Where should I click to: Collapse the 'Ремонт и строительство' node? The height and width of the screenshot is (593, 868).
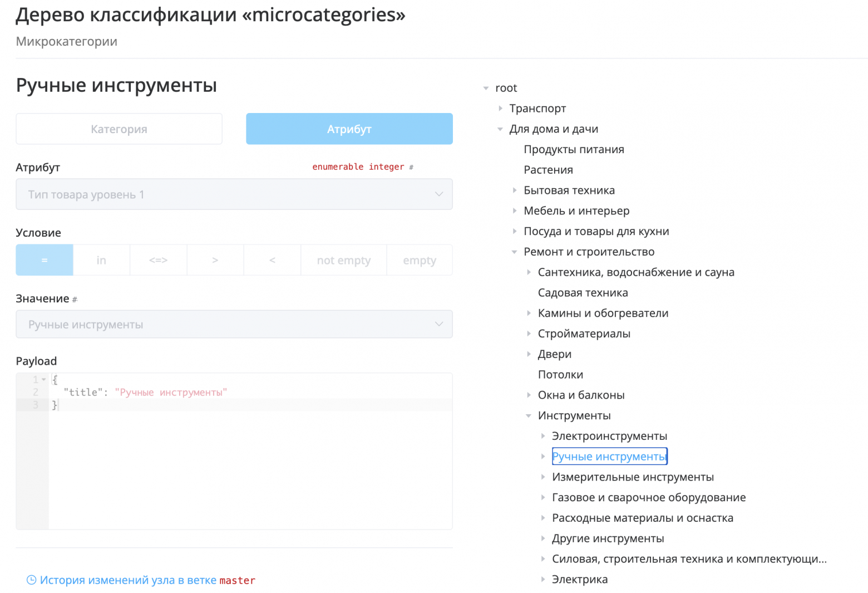(514, 252)
